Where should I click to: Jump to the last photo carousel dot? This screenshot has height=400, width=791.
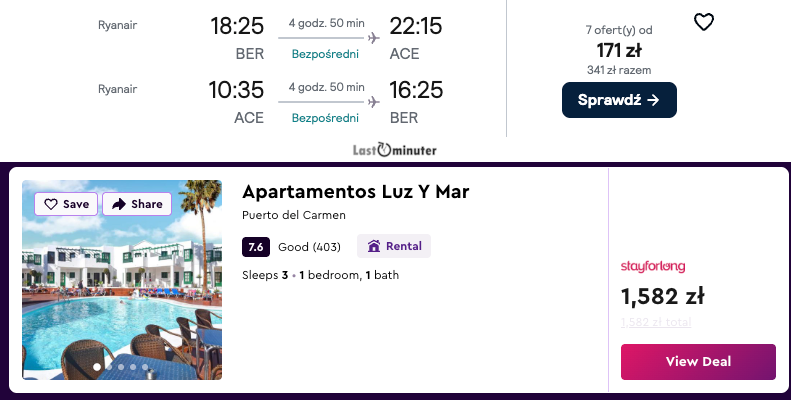tap(145, 367)
